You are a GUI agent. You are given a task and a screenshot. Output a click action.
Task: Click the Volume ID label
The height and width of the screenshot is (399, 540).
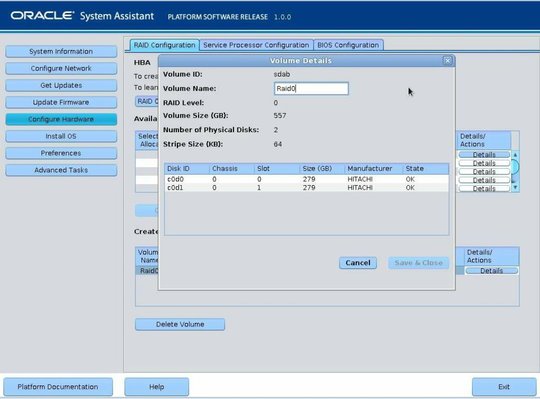click(183, 74)
